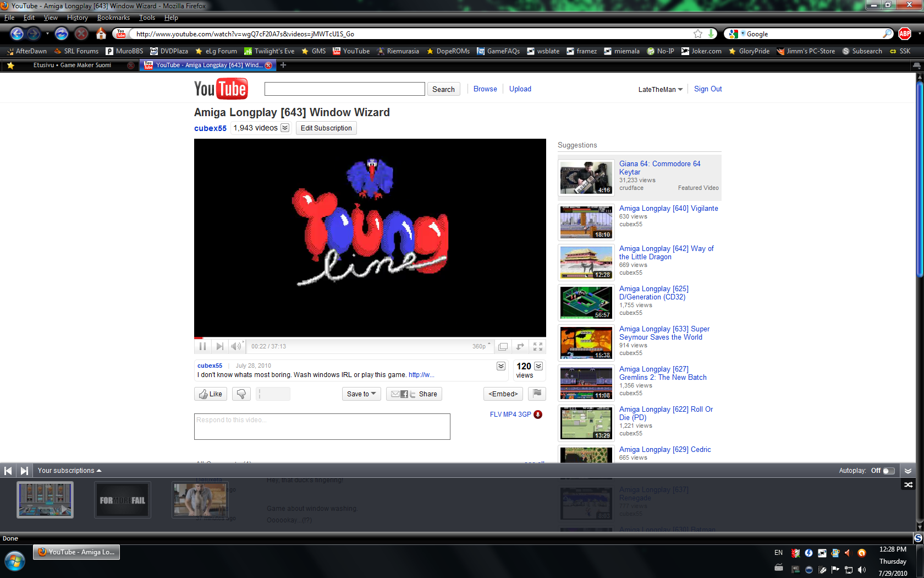Click the browser Back button
Image resolution: width=924 pixels, height=578 pixels.
pos(17,34)
